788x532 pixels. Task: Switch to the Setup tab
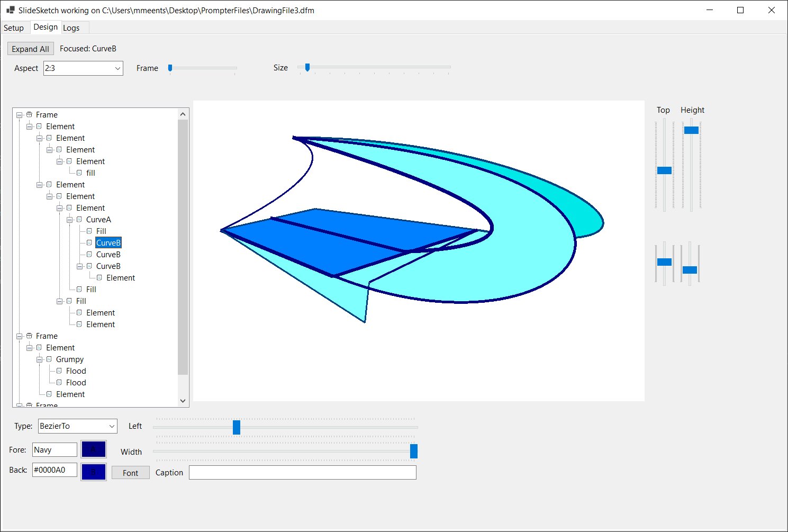click(x=14, y=27)
